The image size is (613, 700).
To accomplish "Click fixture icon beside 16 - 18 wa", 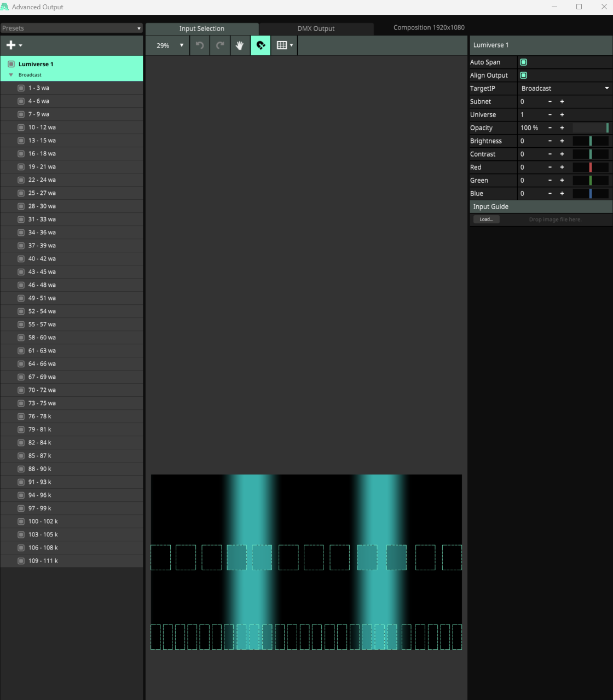I will point(21,154).
